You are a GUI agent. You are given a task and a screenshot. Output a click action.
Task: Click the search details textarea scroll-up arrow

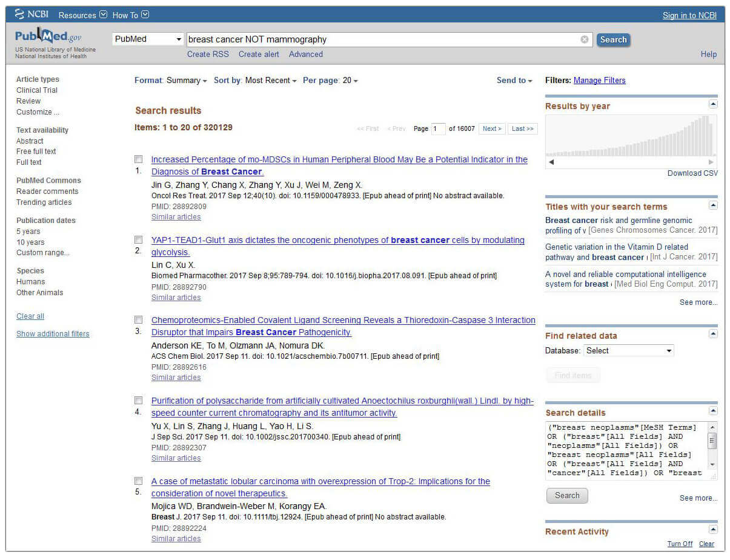click(712, 427)
